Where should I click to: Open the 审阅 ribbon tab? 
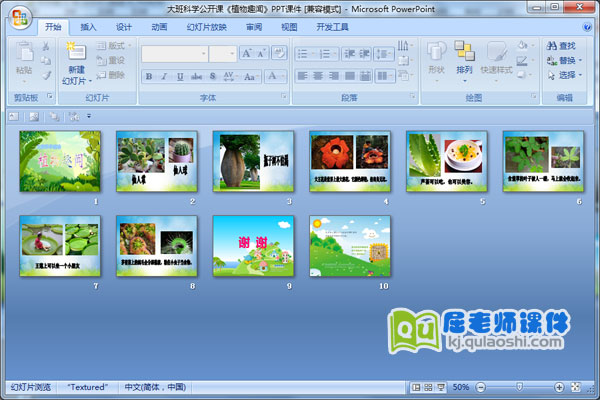click(254, 27)
